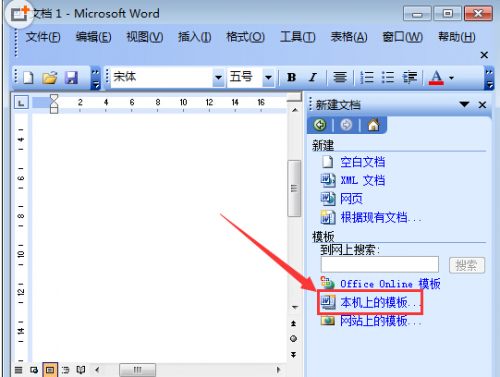The height and width of the screenshot is (377, 500).
Task: Click the horizontal scrollbar thumb
Action: point(137,370)
